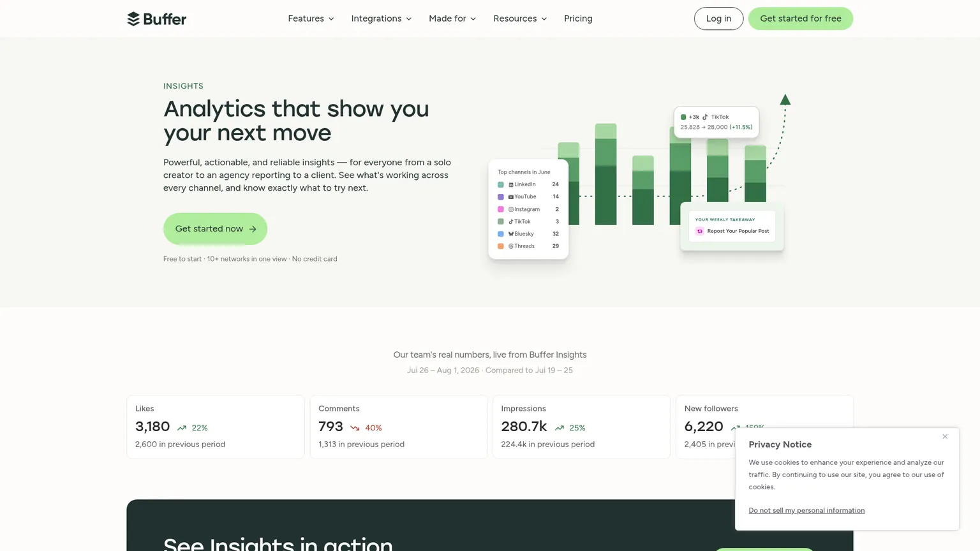Viewport: 980px width, 551px height.
Task: Click the Instagram pink color swatch
Action: tap(501, 209)
